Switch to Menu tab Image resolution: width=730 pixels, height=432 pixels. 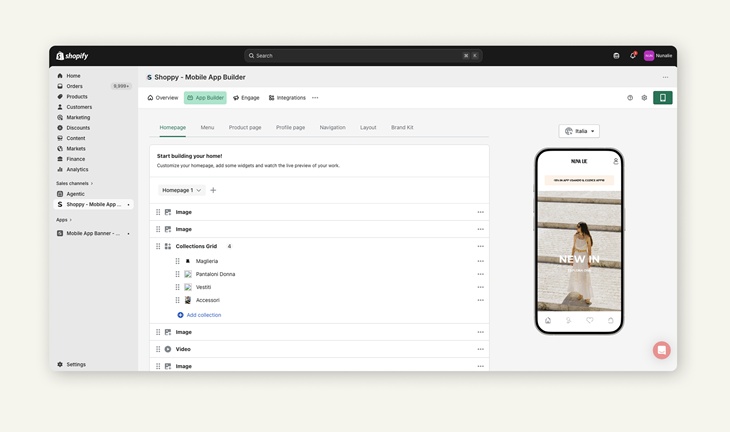pos(207,128)
